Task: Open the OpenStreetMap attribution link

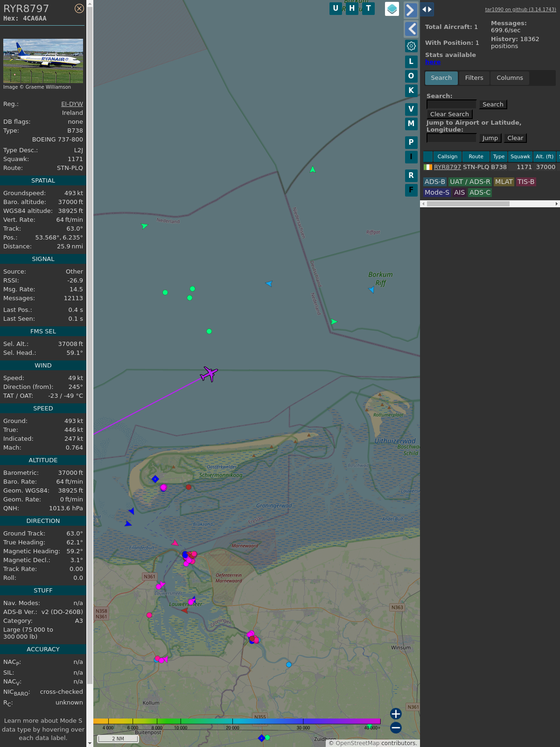Action: tap(357, 743)
